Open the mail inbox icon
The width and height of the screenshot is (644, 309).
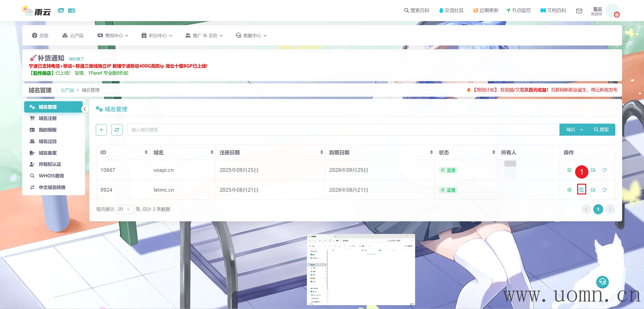coord(579,11)
